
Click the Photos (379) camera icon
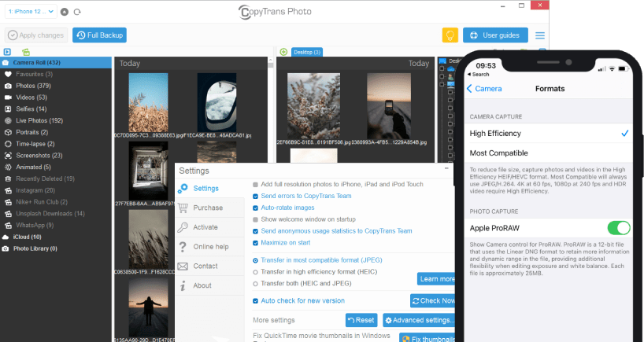pyautogui.click(x=8, y=86)
